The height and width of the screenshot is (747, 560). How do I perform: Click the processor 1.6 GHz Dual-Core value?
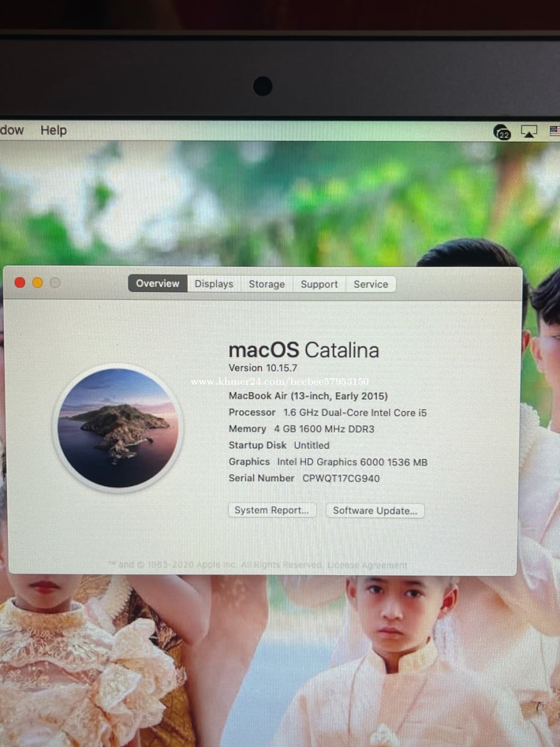click(x=355, y=413)
